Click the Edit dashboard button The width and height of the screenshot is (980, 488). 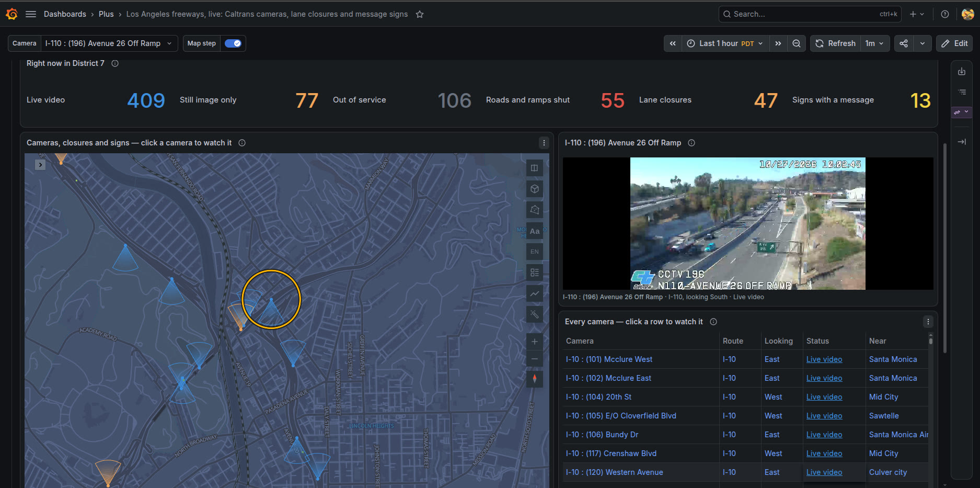click(x=954, y=43)
